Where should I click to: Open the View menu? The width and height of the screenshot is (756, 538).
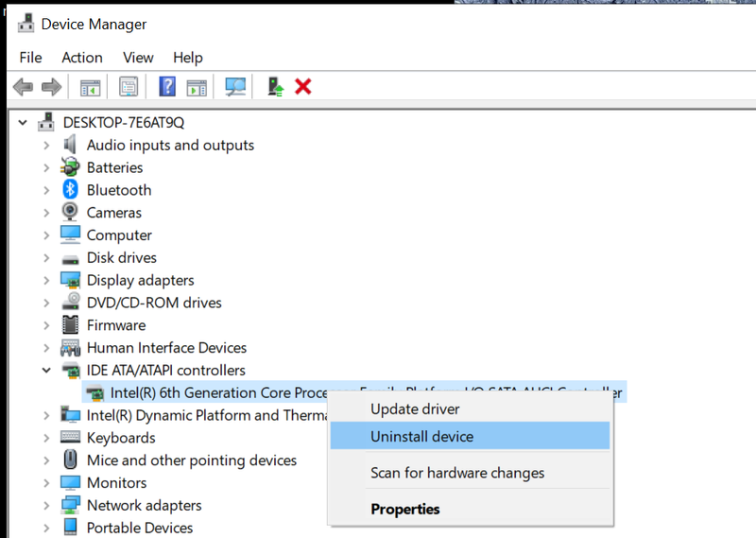tap(138, 58)
